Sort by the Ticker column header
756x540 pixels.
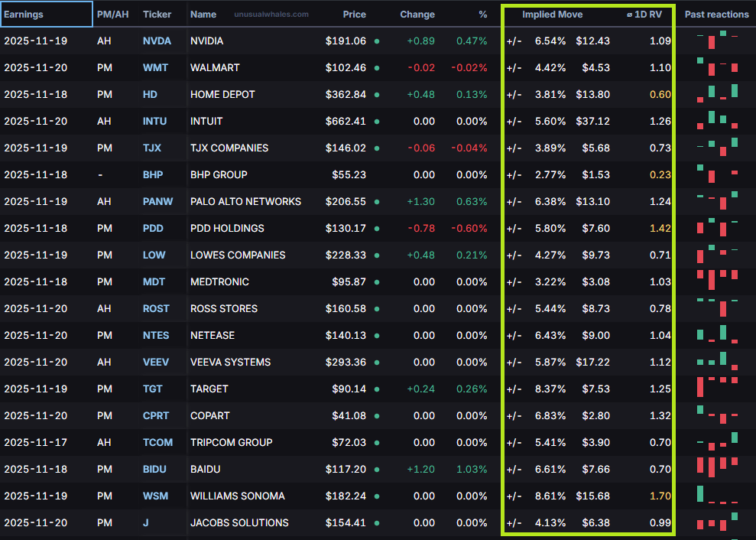[157, 15]
